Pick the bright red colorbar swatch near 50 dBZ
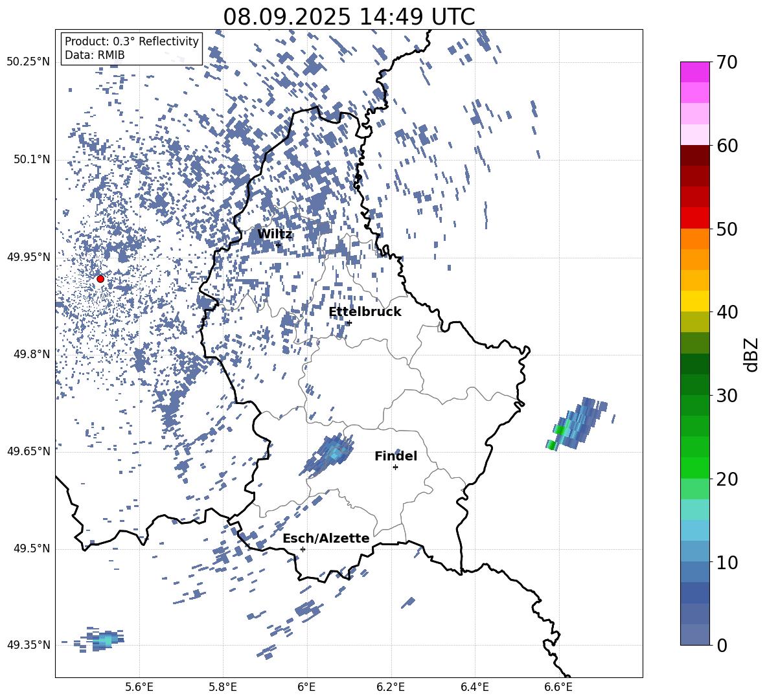 coord(694,218)
